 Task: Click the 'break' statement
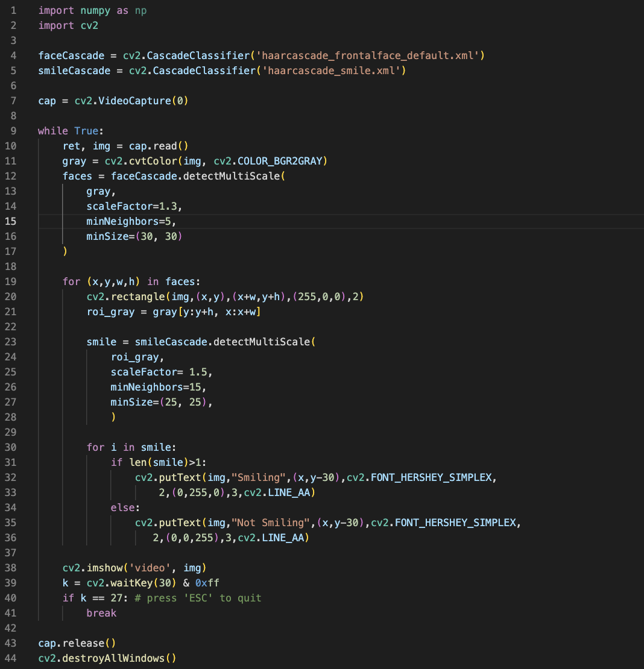point(101,613)
